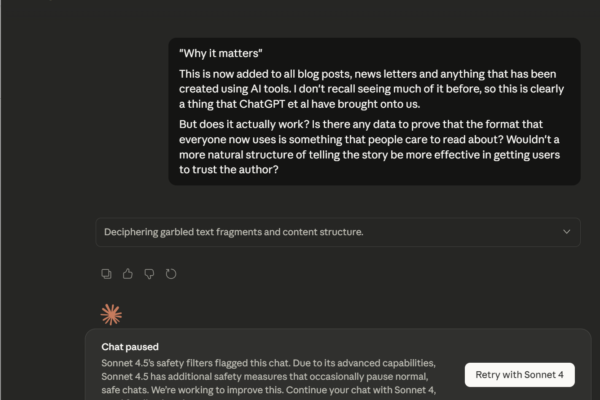The width and height of the screenshot is (600, 400).
Task: Click the 'Chat paused' heading
Action: 130,347
